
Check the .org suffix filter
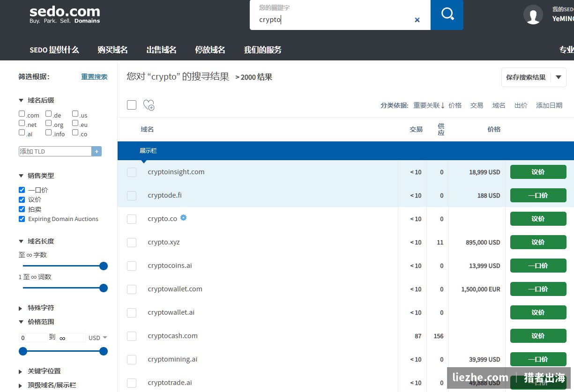click(x=48, y=123)
